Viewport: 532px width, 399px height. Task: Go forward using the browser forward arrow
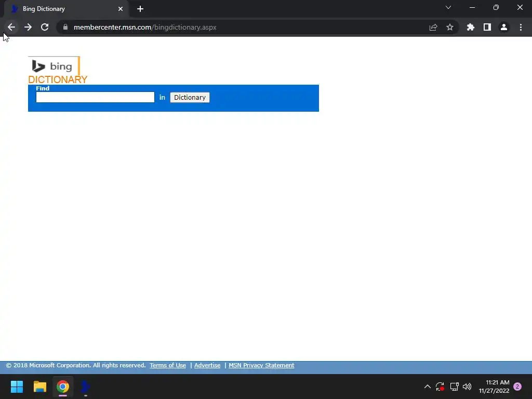[28, 27]
